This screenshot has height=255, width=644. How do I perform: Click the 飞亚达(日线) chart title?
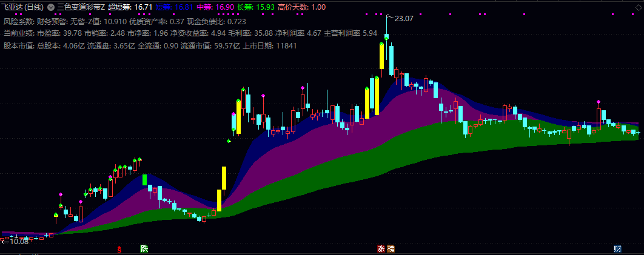pos(23,7)
